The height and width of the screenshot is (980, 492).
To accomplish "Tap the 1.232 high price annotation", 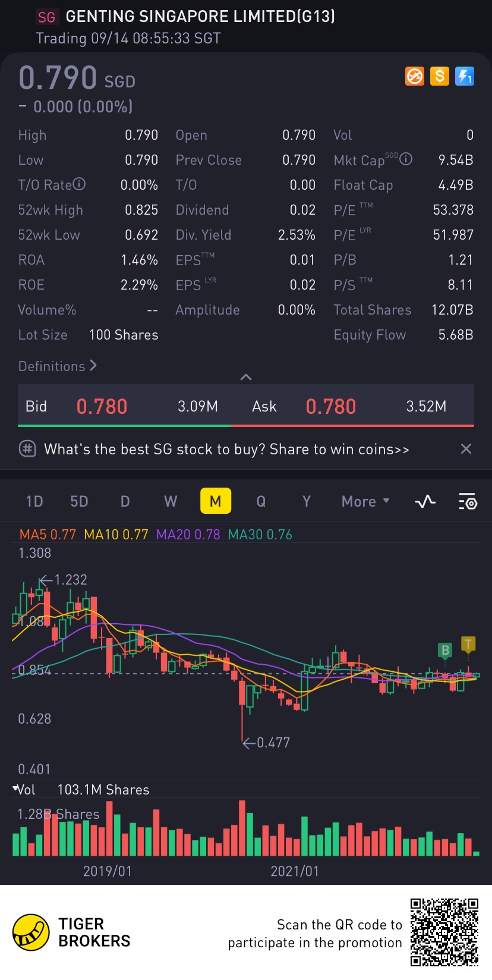I will [x=64, y=580].
